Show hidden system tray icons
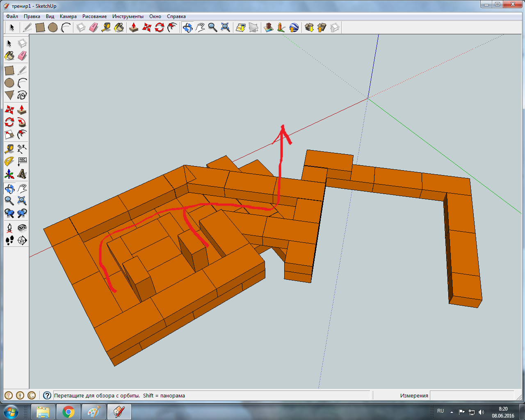Viewport: 525px width, 420px height. [452, 412]
